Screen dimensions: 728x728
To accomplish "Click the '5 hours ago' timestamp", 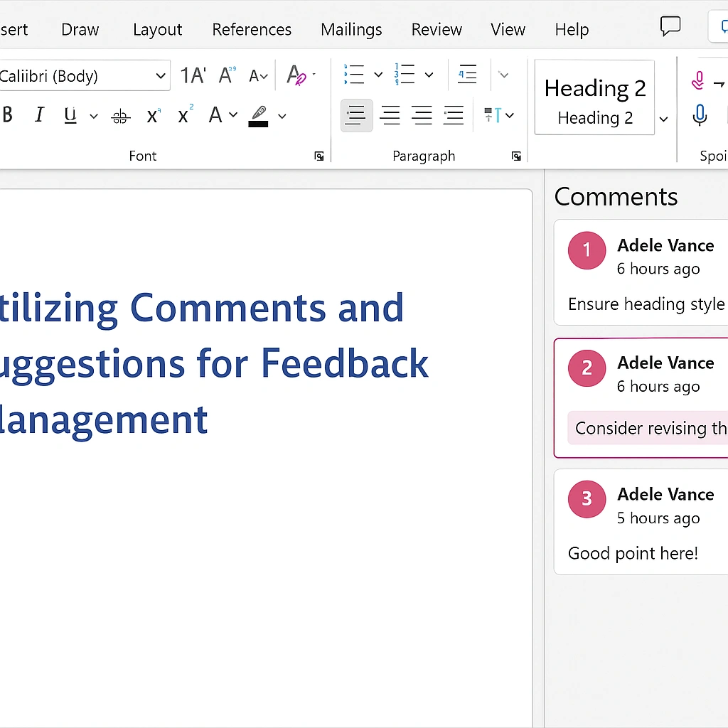I will coord(658,518).
